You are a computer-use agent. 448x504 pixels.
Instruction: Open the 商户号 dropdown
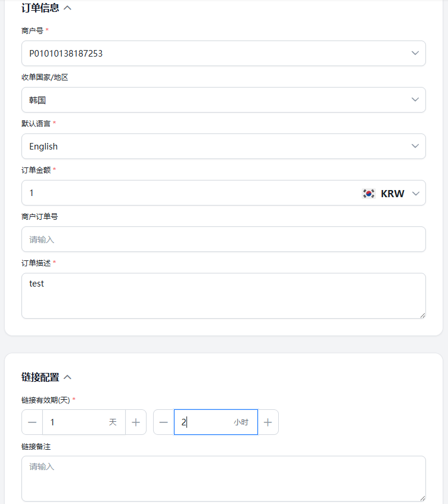(x=223, y=54)
